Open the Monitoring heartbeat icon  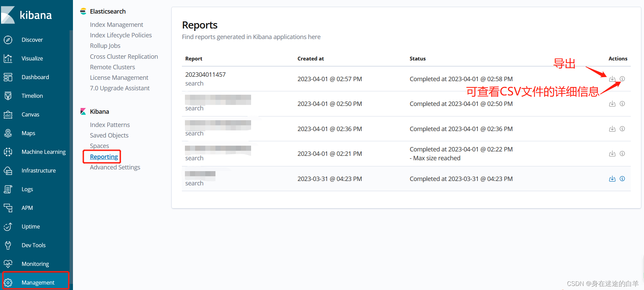click(x=8, y=264)
